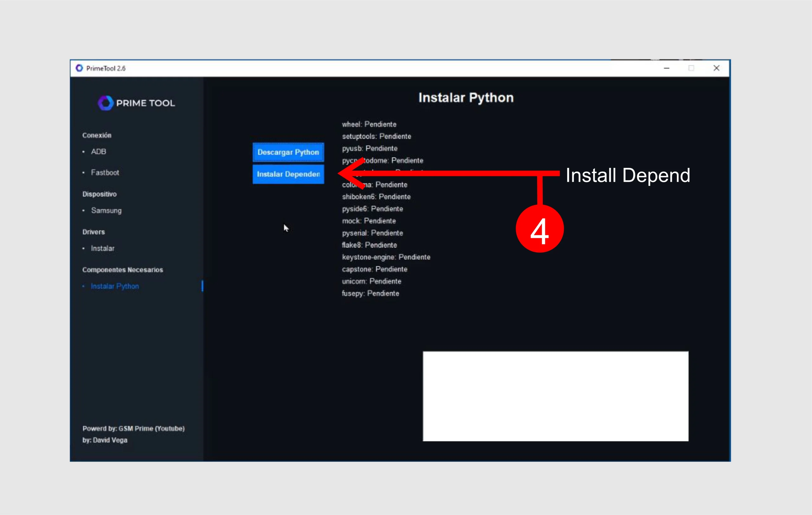The height and width of the screenshot is (515, 812).
Task: Click the setuptools: Pendiente entry
Action: point(376,136)
